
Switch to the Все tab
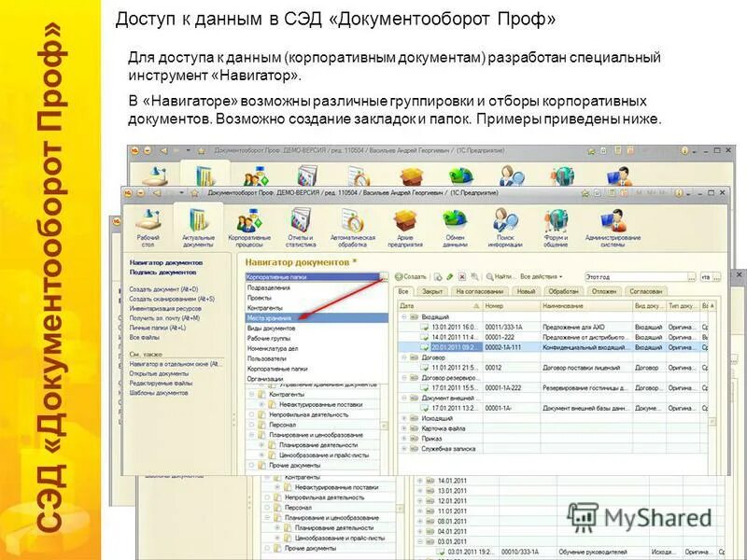(403, 291)
